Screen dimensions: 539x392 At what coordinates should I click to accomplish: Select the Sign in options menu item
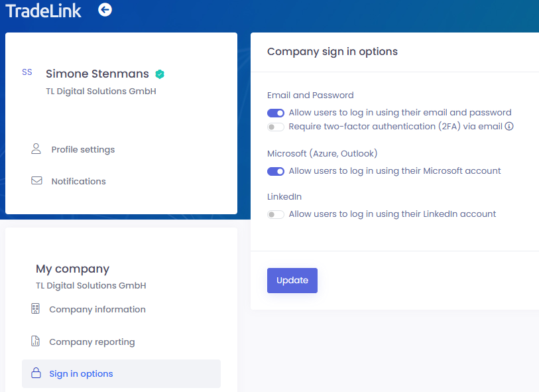(x=81, y=374)
